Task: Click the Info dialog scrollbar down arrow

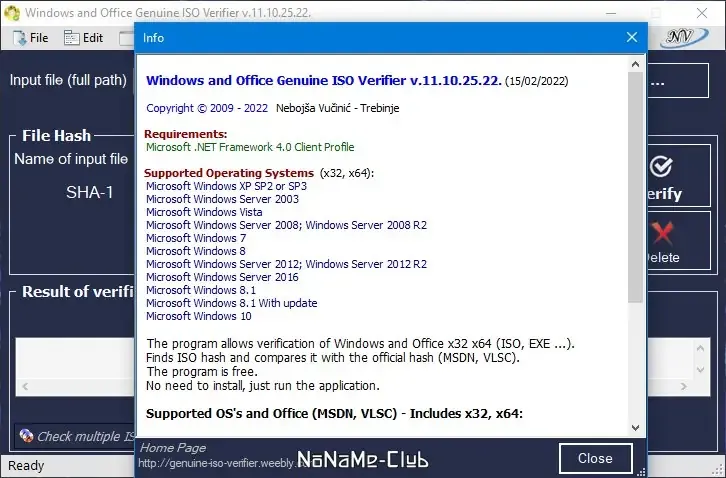Action: click(x=635, y=428)
